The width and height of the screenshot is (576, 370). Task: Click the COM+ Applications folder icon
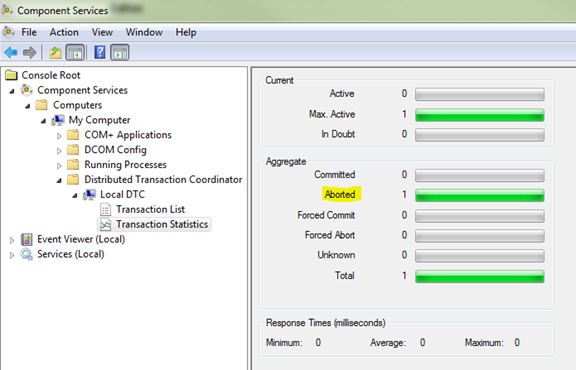73,135
